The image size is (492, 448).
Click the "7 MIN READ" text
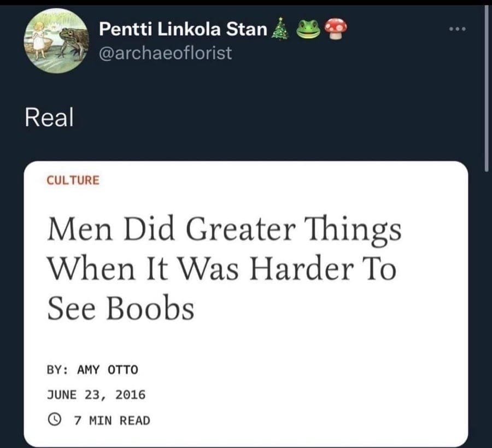pyautogui.click(x=112, y=420)
